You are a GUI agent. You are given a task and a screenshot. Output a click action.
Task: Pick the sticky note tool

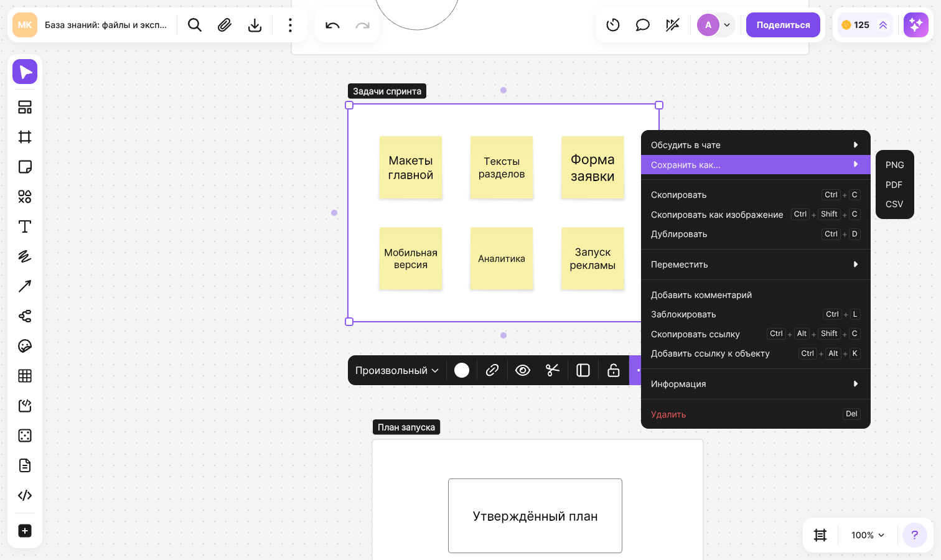click(x=25, y=167)
